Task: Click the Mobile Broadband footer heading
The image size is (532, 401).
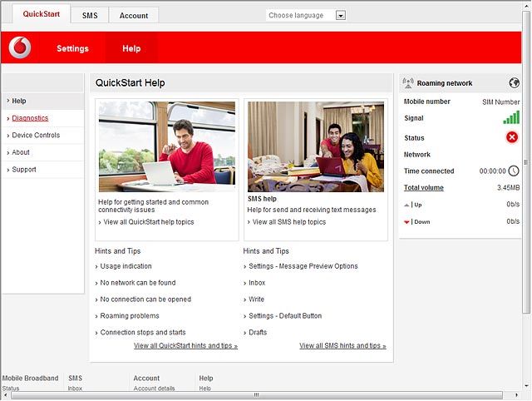Action: coord(30,378)
